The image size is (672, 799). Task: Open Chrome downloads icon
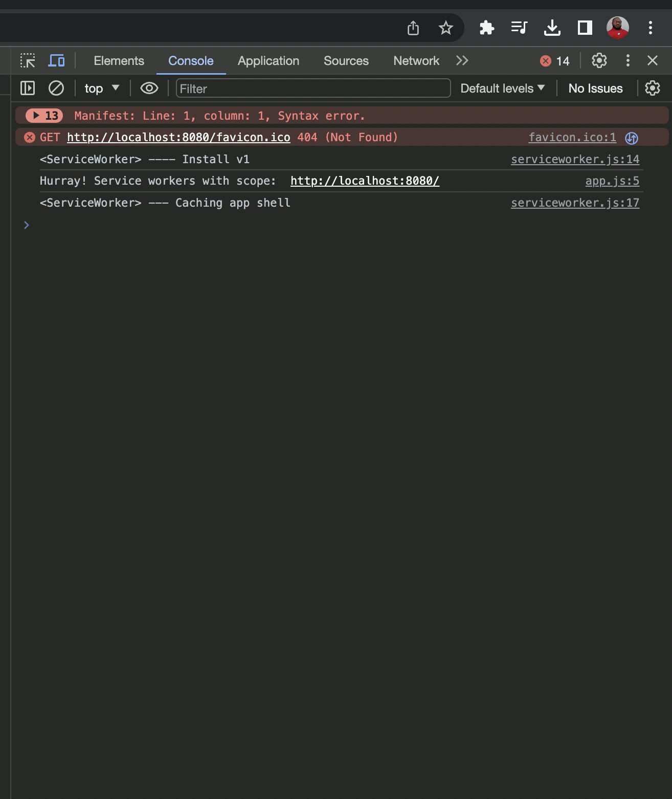(552, 28)
